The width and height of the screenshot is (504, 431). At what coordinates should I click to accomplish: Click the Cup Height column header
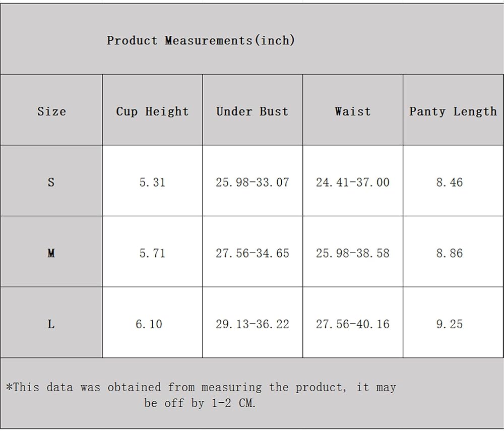(x=152, y=111)
